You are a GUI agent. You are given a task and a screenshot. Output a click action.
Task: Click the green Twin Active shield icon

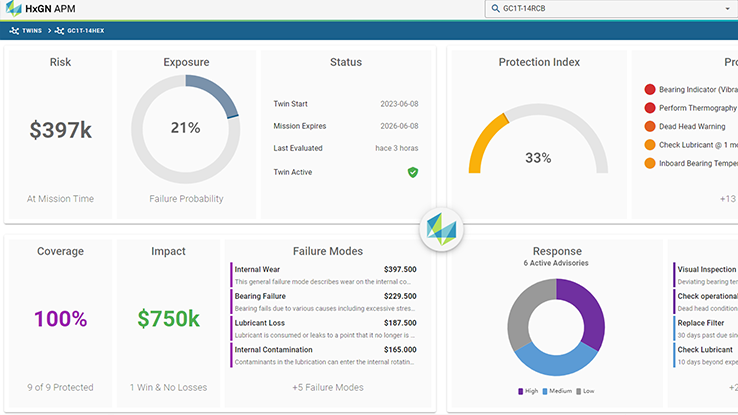tap(412, 172)
